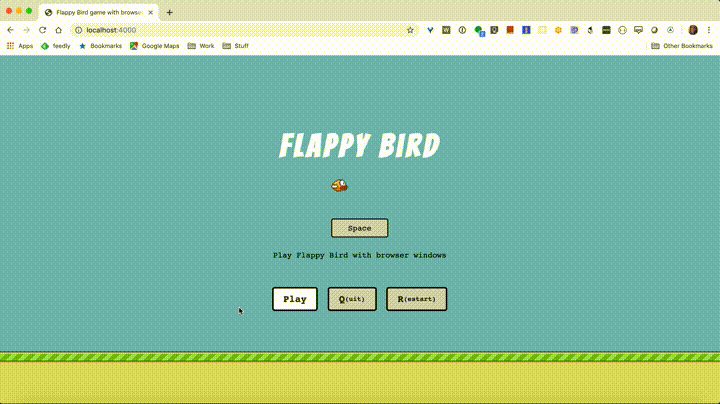The image size is (720, 404).
Task: View site information icon in address bar
Action: 79,30
